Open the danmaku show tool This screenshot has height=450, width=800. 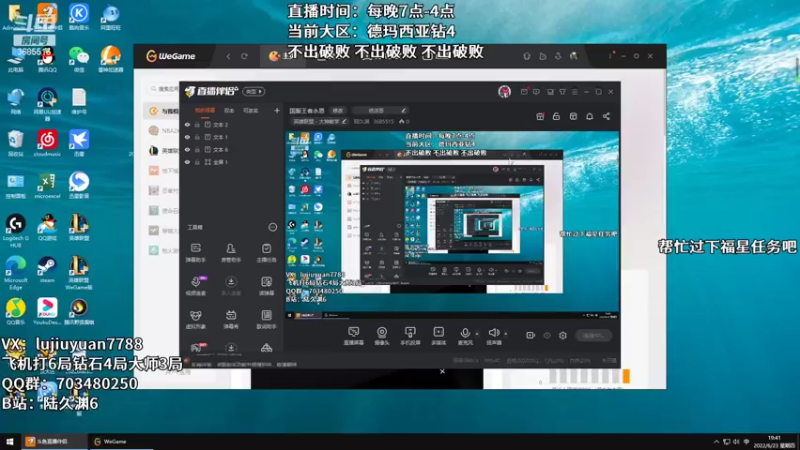[x=231, y=319]
